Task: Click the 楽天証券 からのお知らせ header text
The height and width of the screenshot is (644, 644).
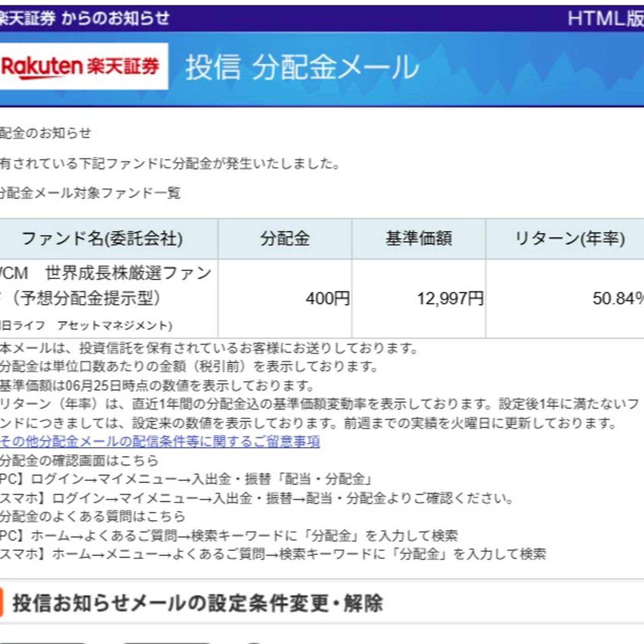Action: (x=84, y=18)
